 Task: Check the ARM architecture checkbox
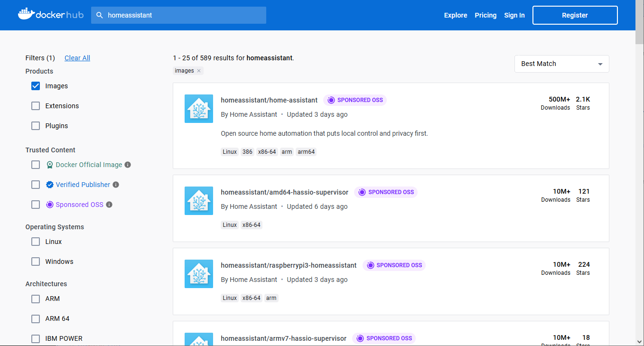[36, 299]
